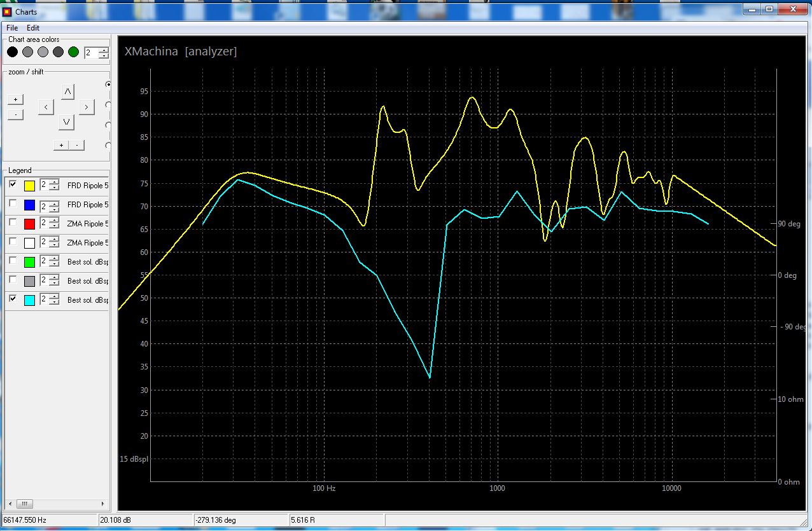This screenshot has height=531, width=812.
Task: Click the width field in the cyan curve row
Action: [x=45, y=300]
